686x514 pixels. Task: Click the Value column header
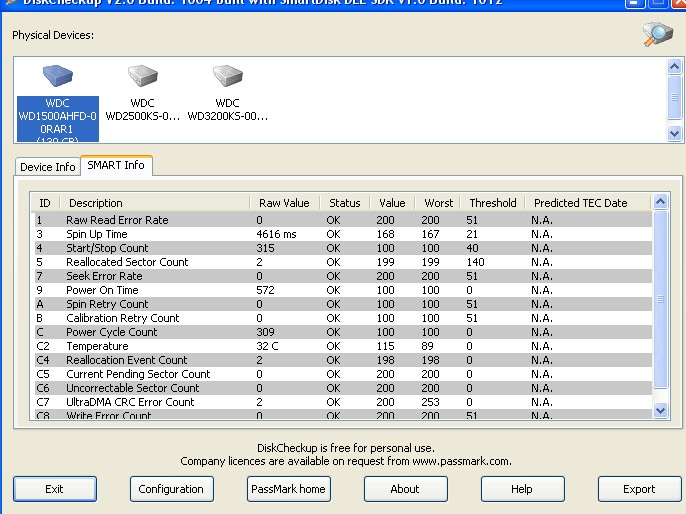coord(392,203)
